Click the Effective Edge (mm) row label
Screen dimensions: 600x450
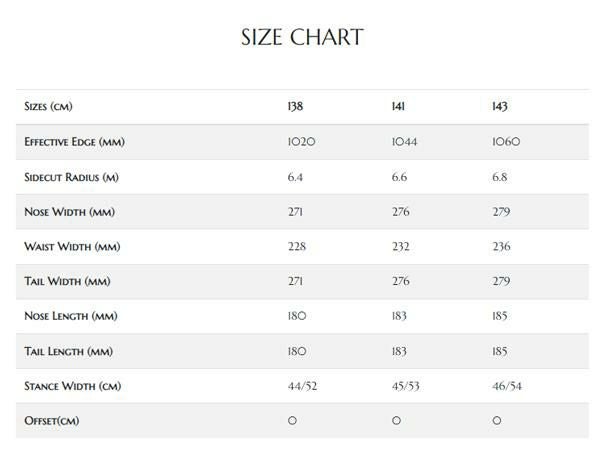(74, 142)
